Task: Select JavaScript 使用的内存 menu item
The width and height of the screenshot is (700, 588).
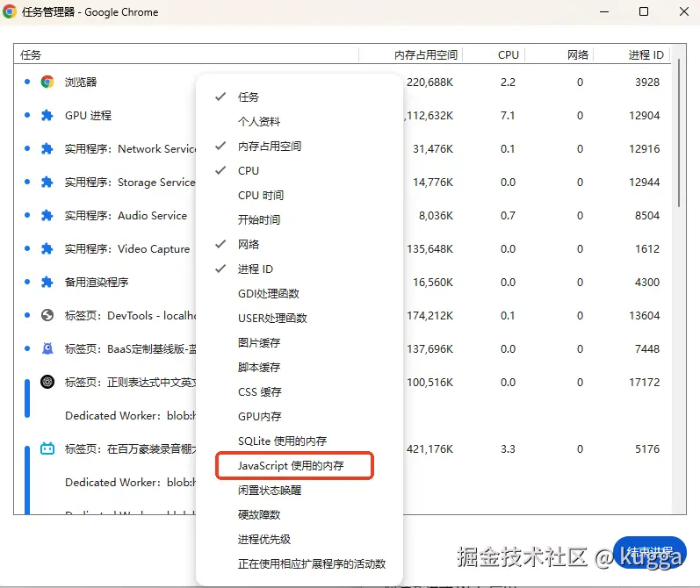Action: (299, 465)
